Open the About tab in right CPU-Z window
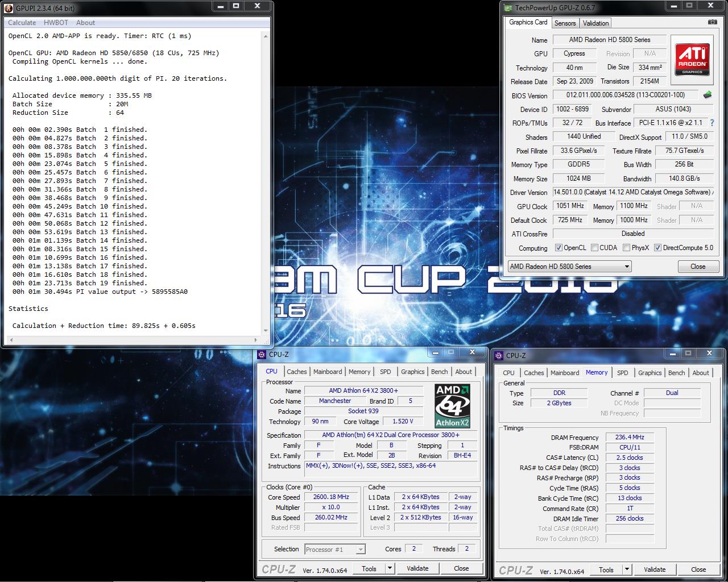728x582 pixels. (x=701, y=373)
